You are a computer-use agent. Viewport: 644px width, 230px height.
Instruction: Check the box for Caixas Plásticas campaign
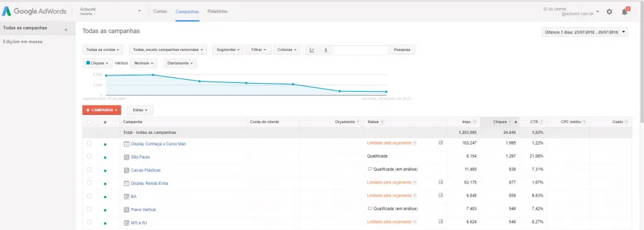89,170
